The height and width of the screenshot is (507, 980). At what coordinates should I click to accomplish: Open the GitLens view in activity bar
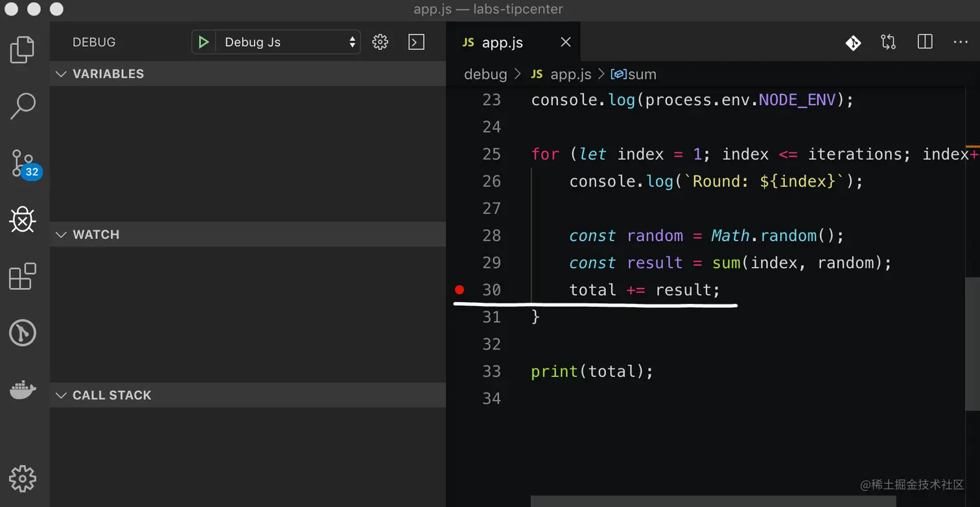23,333
